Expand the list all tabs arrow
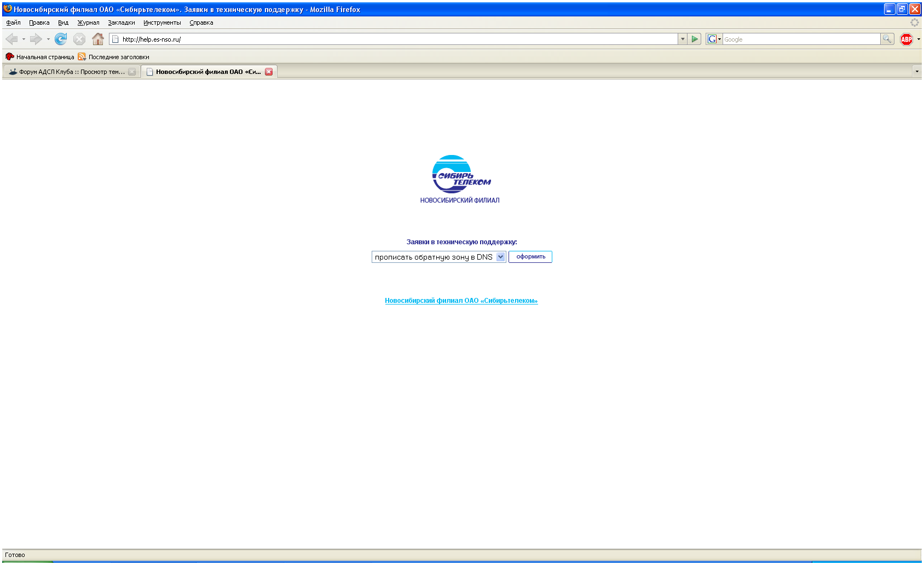This screenshot has height=563, width=924. [x=917, y=72]
